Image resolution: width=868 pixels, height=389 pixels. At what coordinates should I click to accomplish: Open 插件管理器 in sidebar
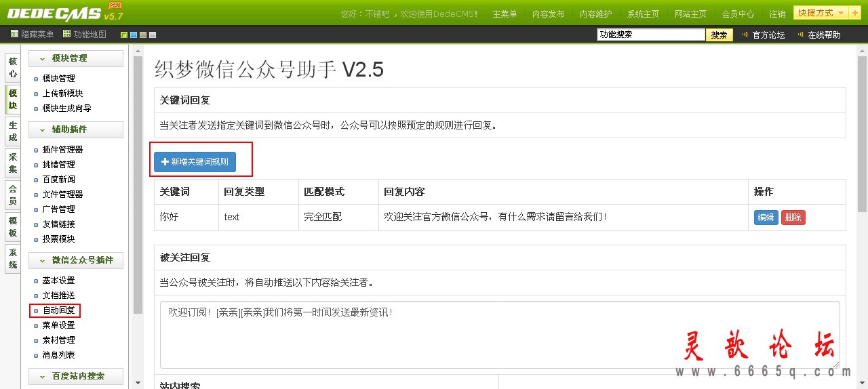(62, 150)
